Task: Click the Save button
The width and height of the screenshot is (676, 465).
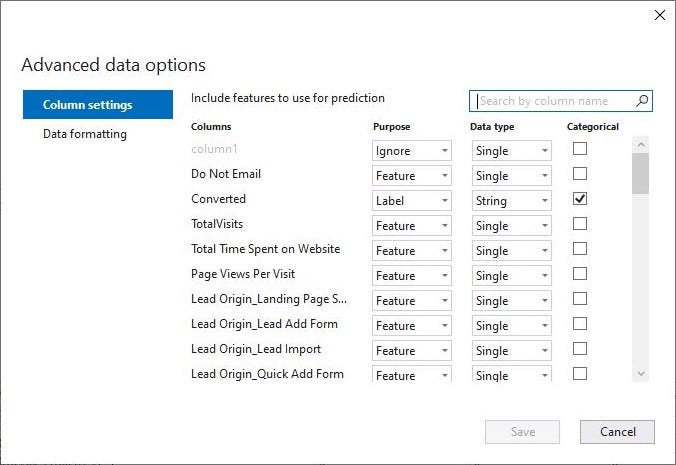Action: [522, 432]
